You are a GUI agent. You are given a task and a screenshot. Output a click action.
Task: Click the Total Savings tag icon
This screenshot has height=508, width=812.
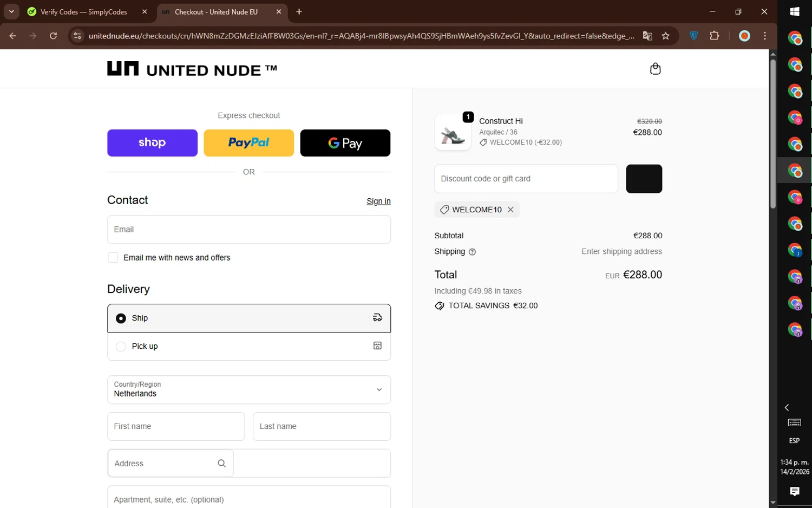(x=440, y=306)
